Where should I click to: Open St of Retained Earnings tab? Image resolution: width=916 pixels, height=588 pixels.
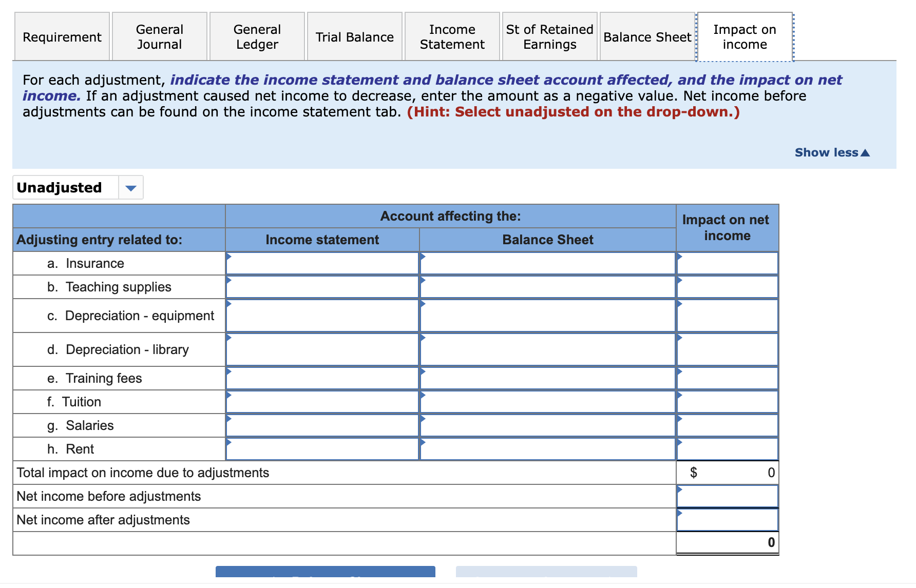(550, 37)
